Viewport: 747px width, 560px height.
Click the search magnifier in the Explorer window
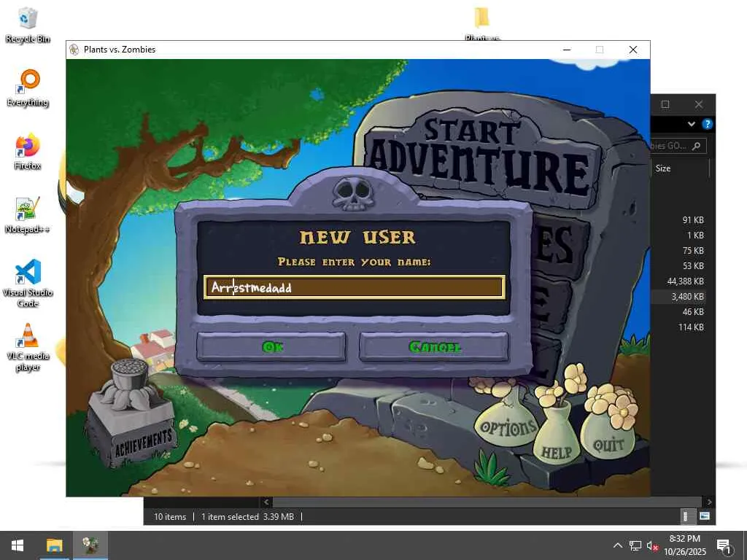point(697,146)
